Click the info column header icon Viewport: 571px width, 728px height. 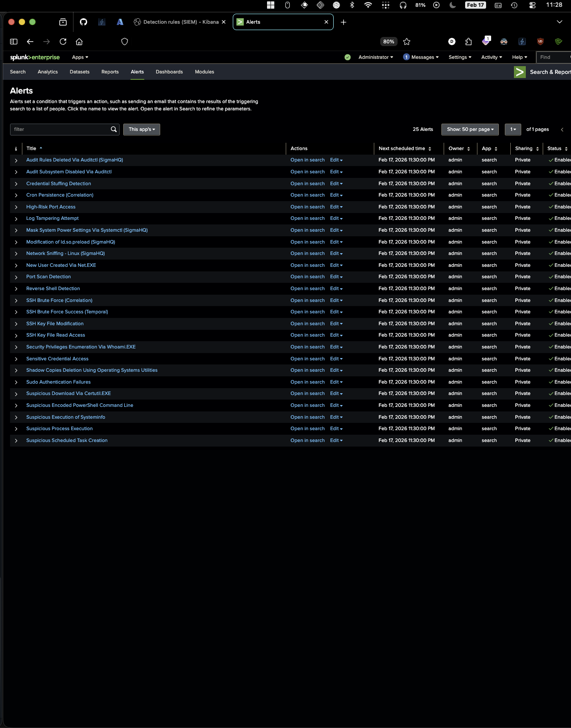(16, 149)
